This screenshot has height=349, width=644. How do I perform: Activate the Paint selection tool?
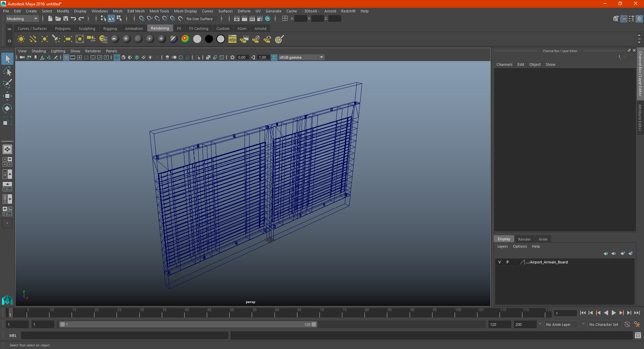point(7,84)
